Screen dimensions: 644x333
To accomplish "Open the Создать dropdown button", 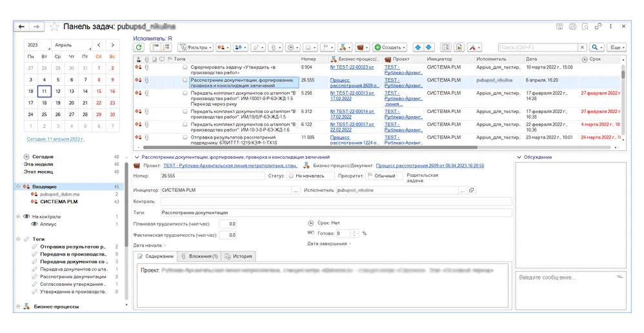I will tap(390, 48).
